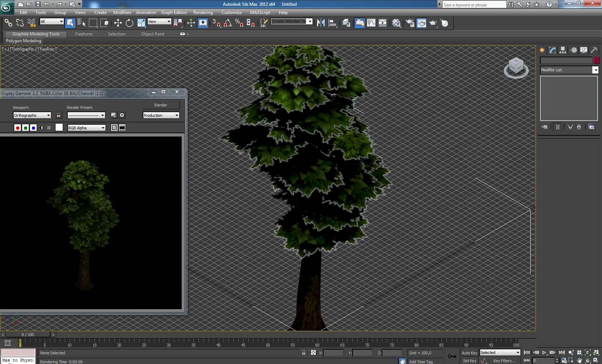Activate the Select and Rotate tool
The image size is (602, 364).
(x=129, y=23)
